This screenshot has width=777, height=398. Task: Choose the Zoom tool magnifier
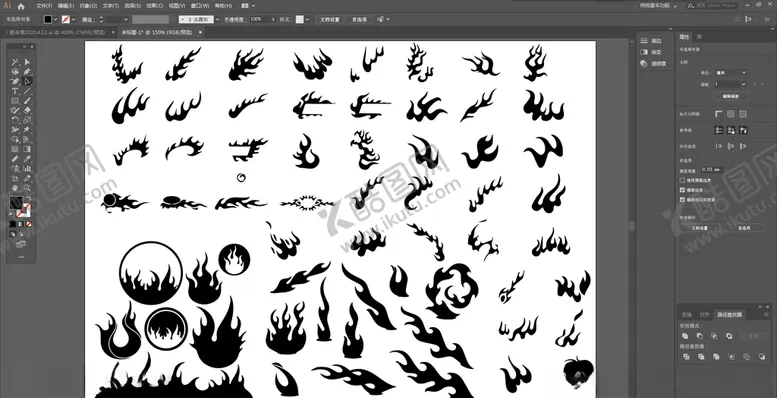(x=27, y=188)
